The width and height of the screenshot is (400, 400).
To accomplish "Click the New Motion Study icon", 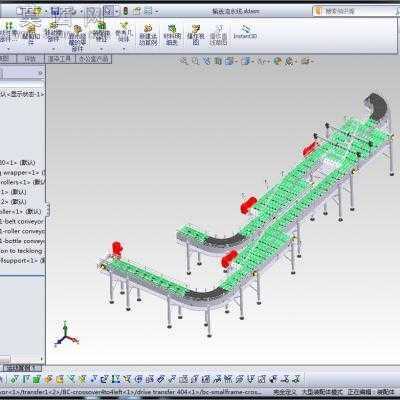I will point(148,35).
